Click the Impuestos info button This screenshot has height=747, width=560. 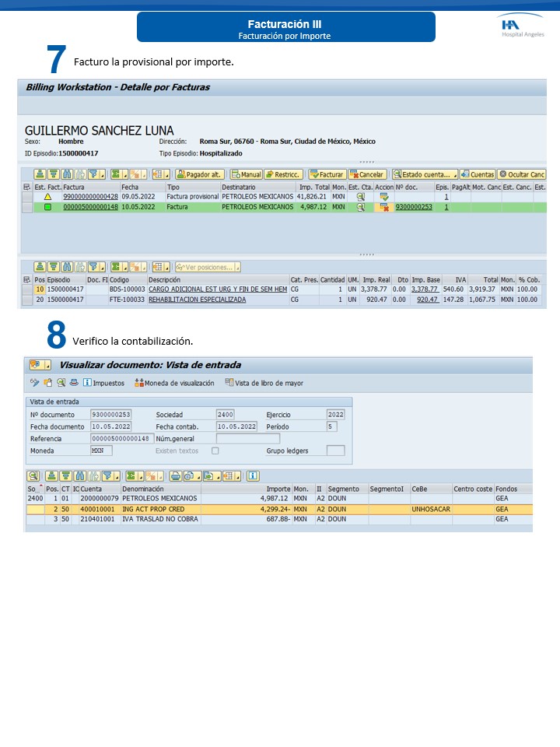[x=103, y=383]
